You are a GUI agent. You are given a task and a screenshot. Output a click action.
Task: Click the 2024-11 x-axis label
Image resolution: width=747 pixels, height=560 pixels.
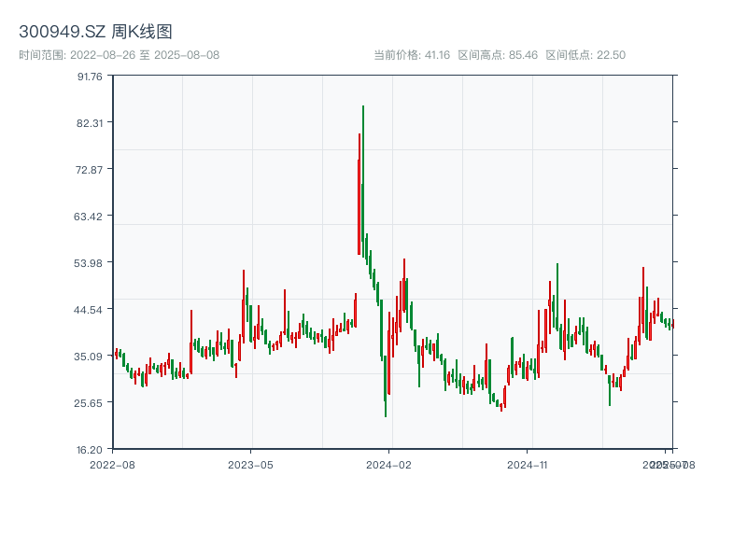(x=527, y=465)
